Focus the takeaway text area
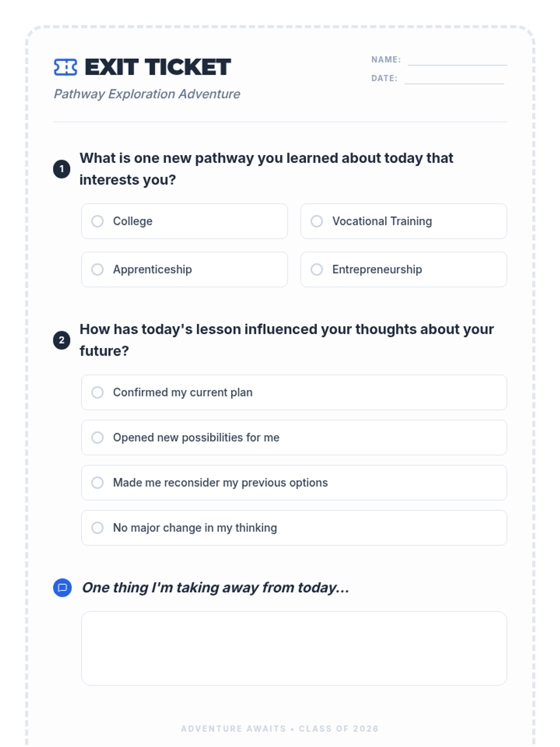The height and width of the screenshot is (747, 560). tap(294, 648)
